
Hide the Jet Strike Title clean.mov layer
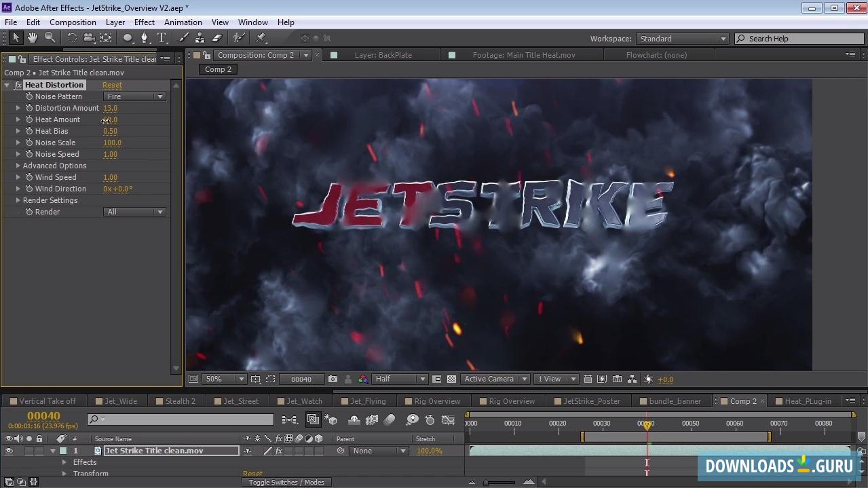point(9,451)
